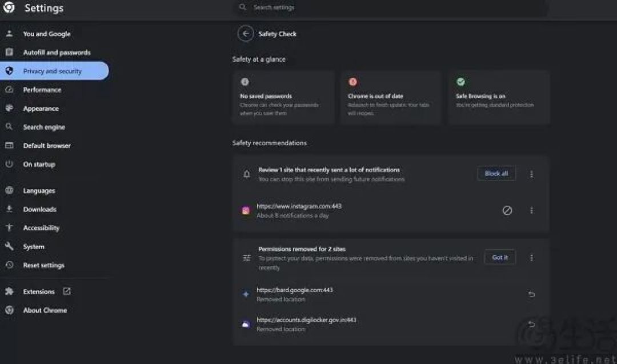Click the Block all button
The height and width of the screenshot is (364, 617).
pyautogui.click(x=496, y=174)
